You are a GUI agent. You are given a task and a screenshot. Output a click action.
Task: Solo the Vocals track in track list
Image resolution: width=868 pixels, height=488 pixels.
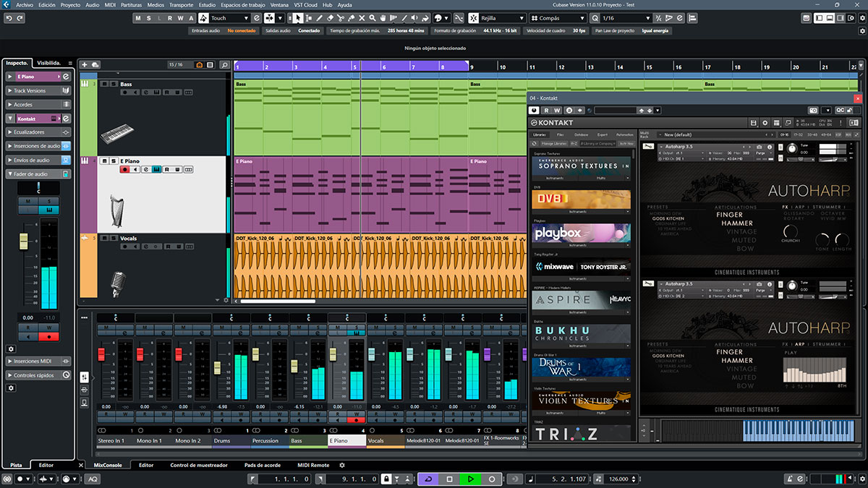point(112,238)
